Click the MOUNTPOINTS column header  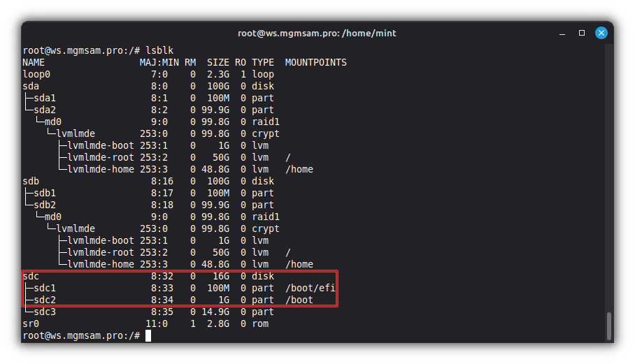tap(315, 62)
